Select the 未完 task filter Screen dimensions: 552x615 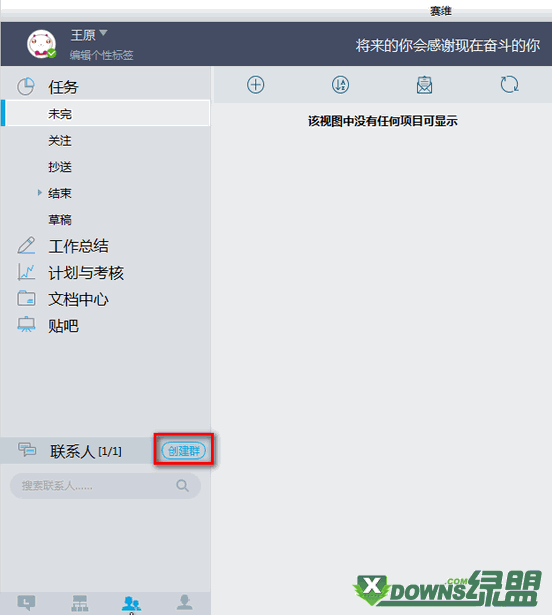click(108, 114)
